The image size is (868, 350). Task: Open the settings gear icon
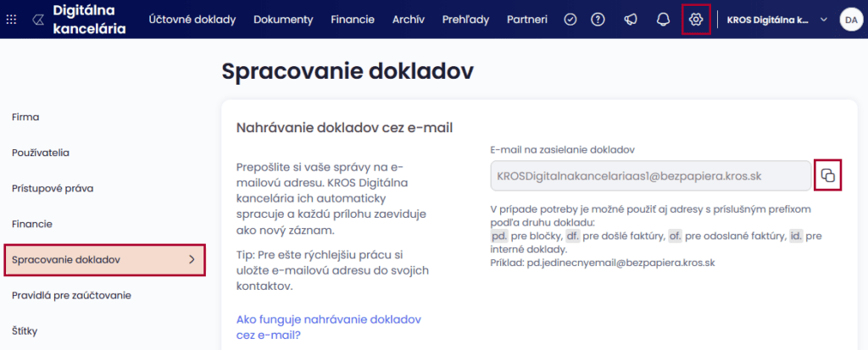(696, 19)
